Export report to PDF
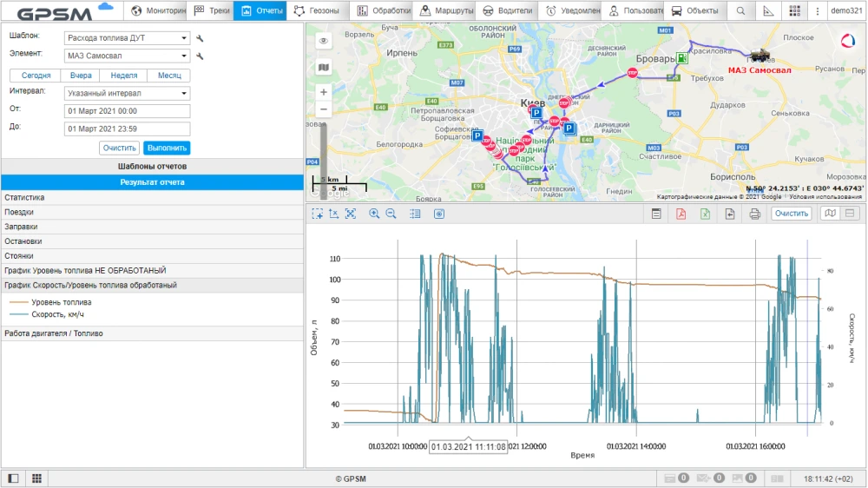This screenshot has height=488, width=868. tap(681, 214)
